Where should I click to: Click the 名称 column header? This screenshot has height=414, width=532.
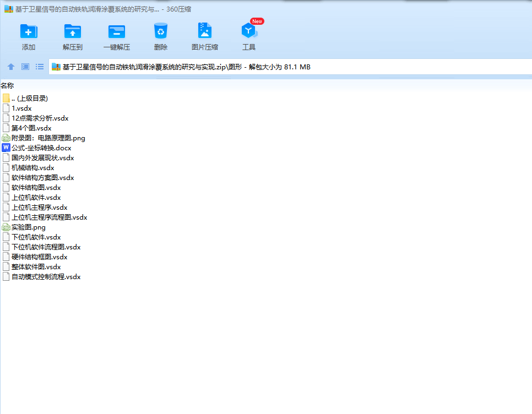click(x=7, y=86)
